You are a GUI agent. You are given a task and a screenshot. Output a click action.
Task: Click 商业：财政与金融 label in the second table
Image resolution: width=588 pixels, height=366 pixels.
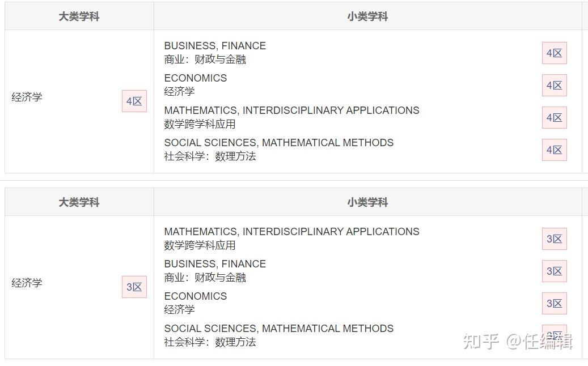point(205,278)
